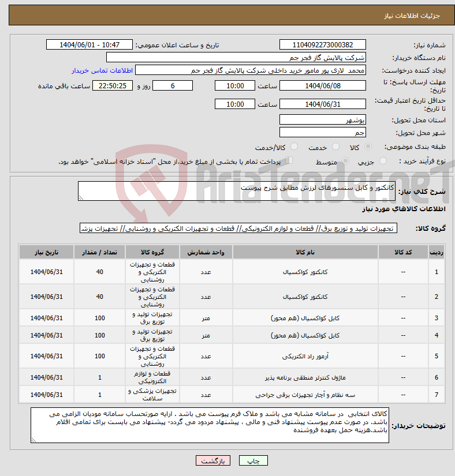The height and width of the screenshot is (476, 455).
Task: Click کابل کواکسیال (هم محور) in row 3
Action: pyautogui.click(x=305, y=318)
